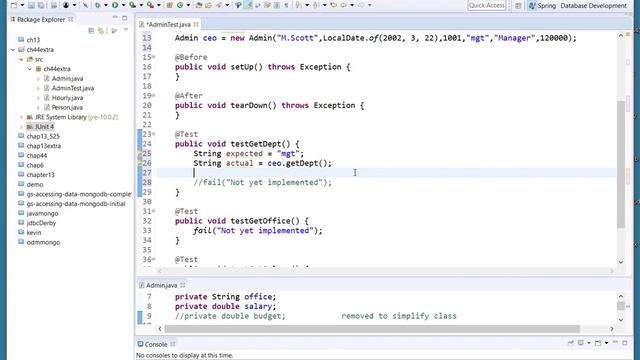Maximize the Console view
The image size is (640, 360).
point(625,343)
